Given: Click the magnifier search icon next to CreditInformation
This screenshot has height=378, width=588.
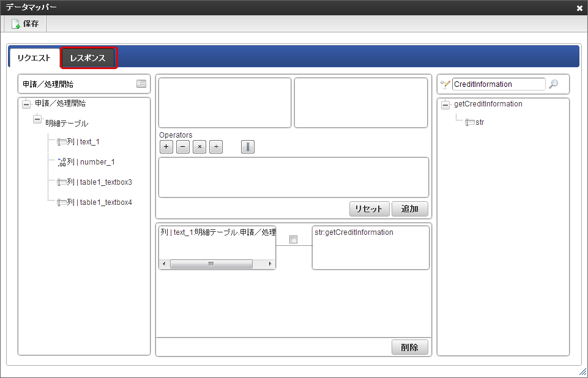Looking at the screenshot, I should coord(553,84).
